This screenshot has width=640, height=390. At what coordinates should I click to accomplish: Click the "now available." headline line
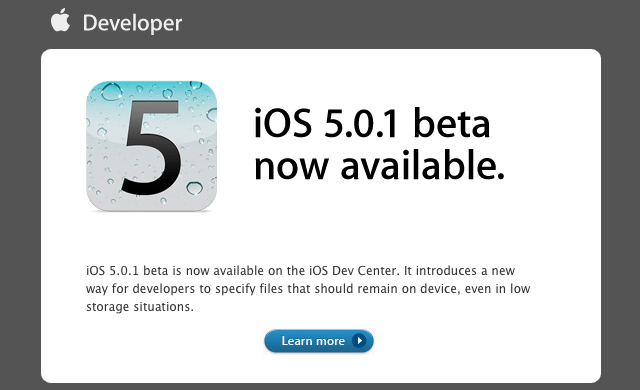[x=379, y=165]
